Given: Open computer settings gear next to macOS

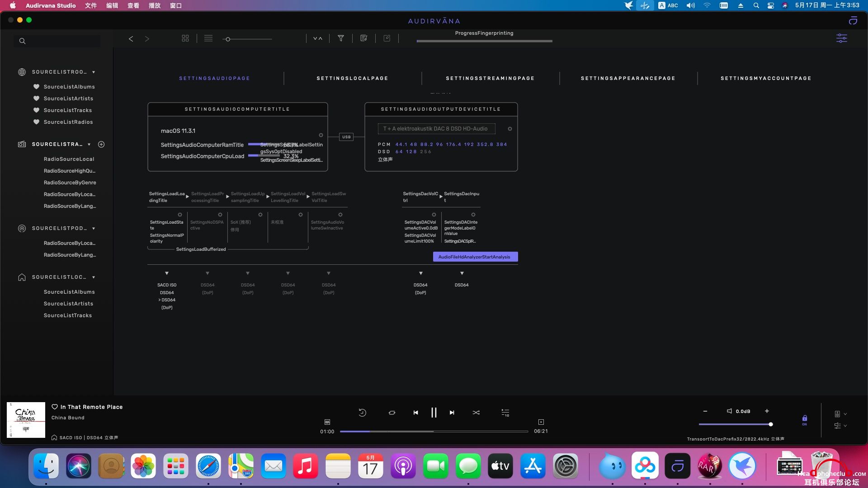Looking at the screenshot, I should click(x=321, y=135).
